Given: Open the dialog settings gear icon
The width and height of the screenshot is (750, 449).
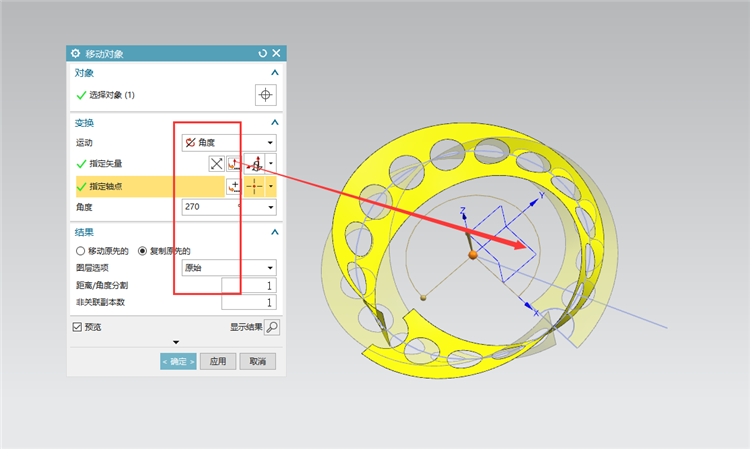Looking at the screenshot, I should pos(75,53).
